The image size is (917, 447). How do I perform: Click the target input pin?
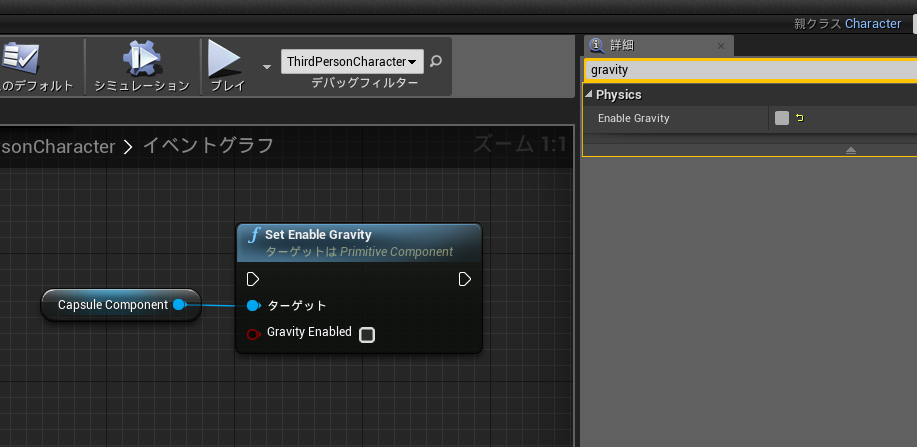coord(253,305)
